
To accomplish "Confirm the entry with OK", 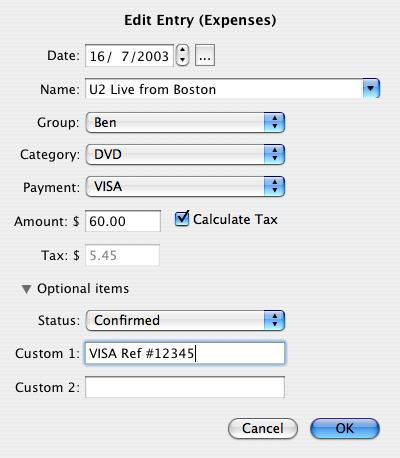I will [x=345, y=429].
